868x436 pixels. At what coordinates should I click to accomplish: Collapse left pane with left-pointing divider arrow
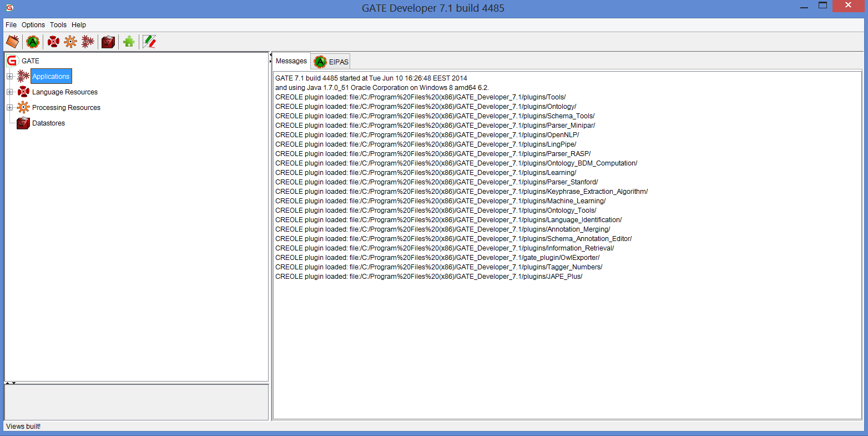point(271,54)
